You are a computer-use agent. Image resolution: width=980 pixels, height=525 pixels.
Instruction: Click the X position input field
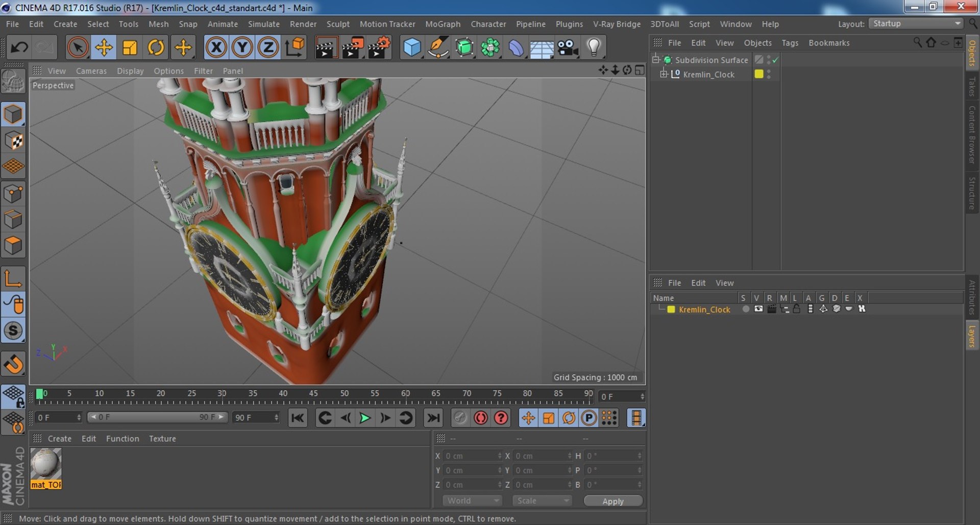[472, 456]
